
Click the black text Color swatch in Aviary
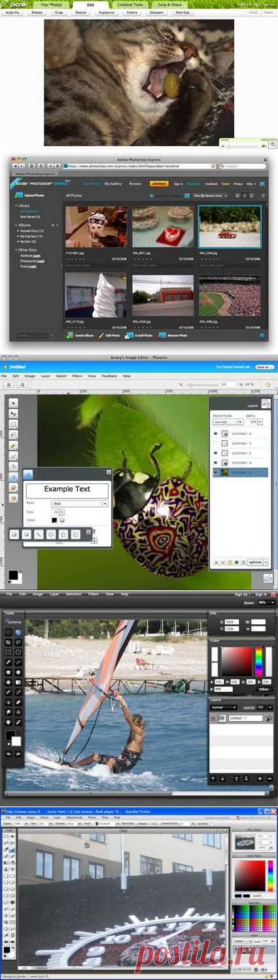click(x=55, y=520)
